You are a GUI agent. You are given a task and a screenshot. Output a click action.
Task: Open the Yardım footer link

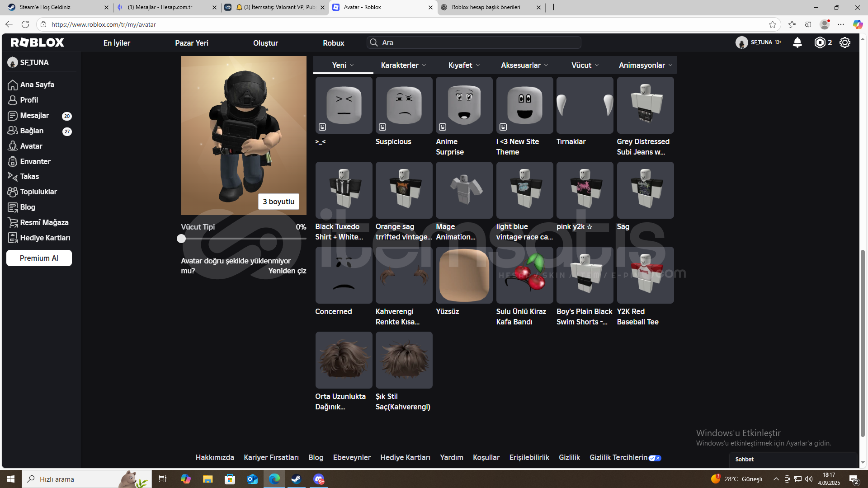(452, 457)
